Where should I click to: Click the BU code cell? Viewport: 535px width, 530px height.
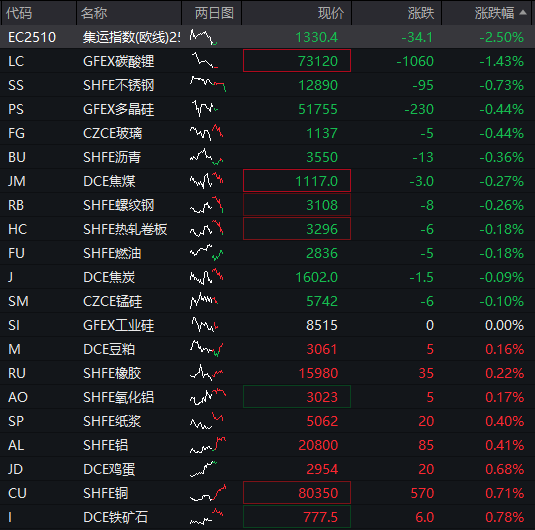click(x=17, y=157)
